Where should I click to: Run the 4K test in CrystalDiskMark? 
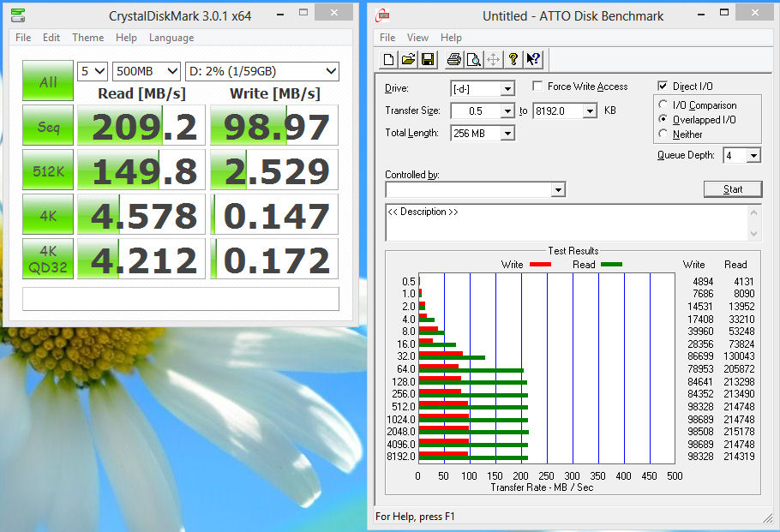click(48, 214)
